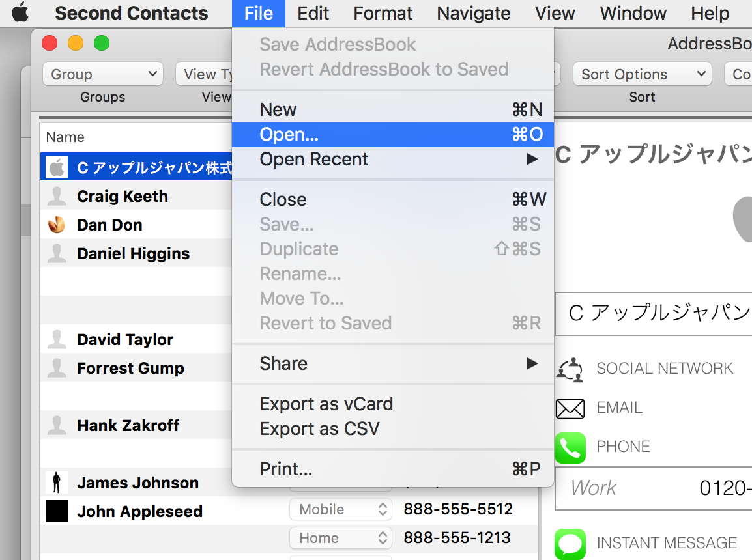752x560 pixels.
Task: Open the Apple menu
Action: click(20, 13)
